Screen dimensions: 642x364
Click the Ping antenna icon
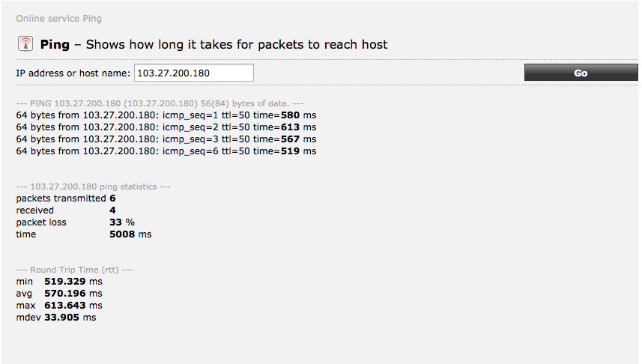[x=25, y=44]
